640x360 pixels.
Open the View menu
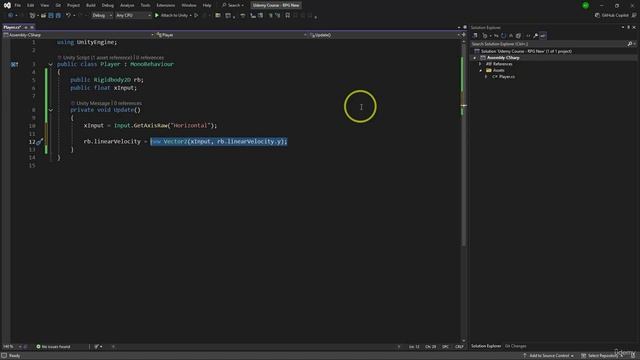pyautogui.click(x=44, y=5)
